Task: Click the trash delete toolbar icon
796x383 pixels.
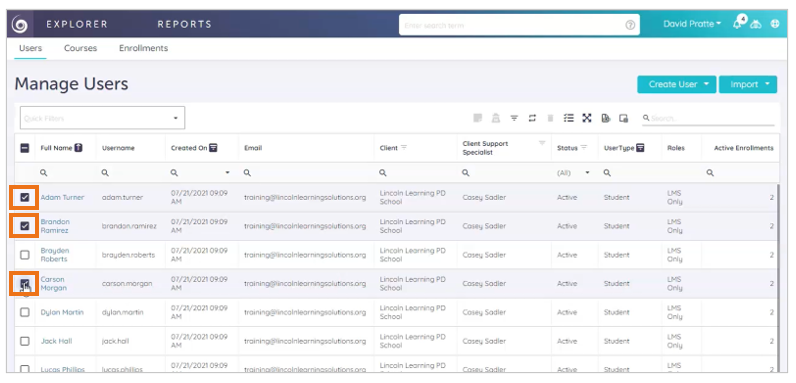Action: 550,118
